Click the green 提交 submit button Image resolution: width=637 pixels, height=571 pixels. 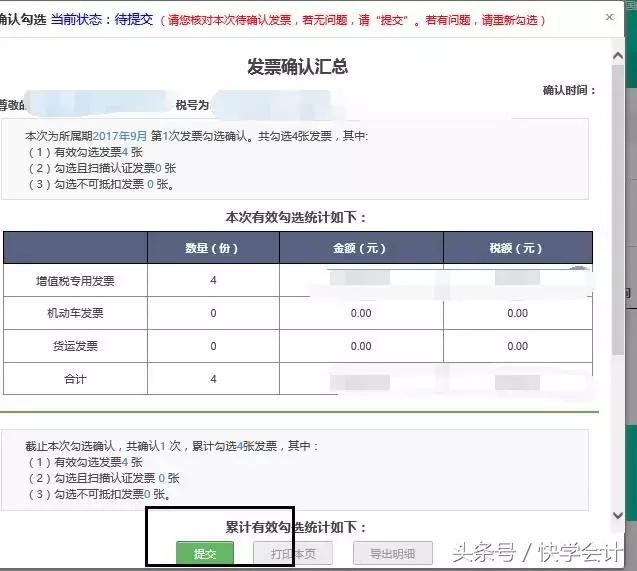pos(205,553)
